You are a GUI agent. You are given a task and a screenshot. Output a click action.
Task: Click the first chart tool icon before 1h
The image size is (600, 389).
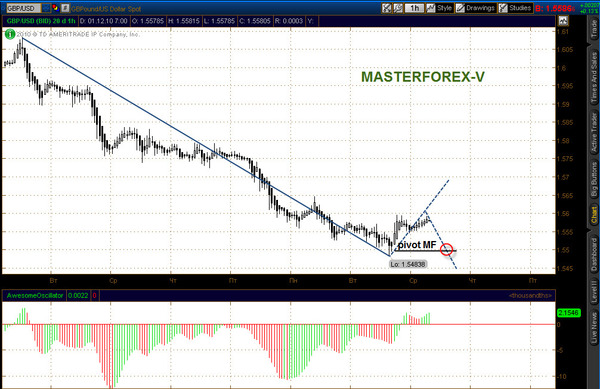[x=387, y=8]
